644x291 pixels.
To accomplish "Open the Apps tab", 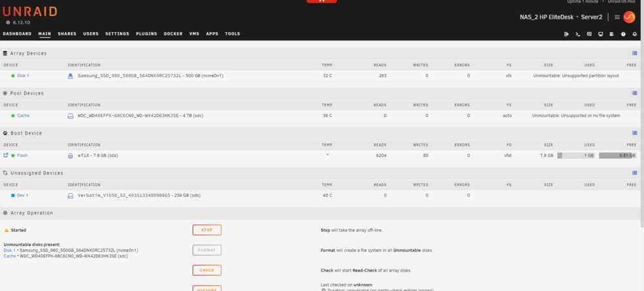I will click(212, 33).
